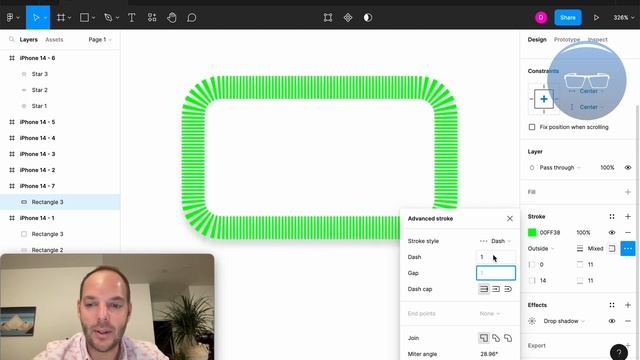This screenshot has height=360, width=640.
Task: Open the help button
Action: pyautogui.click(x=619, y=353)
